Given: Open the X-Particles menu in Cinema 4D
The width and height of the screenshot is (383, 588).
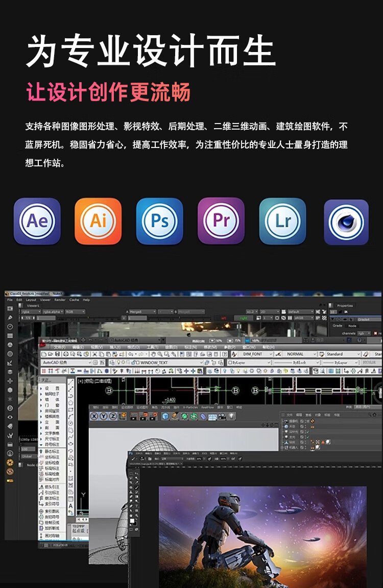Looking at the screenshot, I should [x=190, y=407].
